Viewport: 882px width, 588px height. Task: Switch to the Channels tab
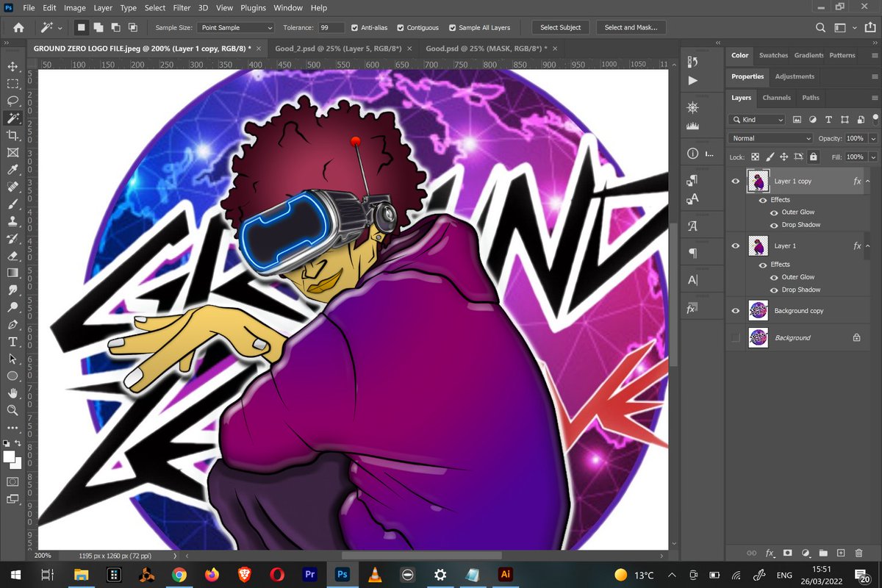pos(776,98)
